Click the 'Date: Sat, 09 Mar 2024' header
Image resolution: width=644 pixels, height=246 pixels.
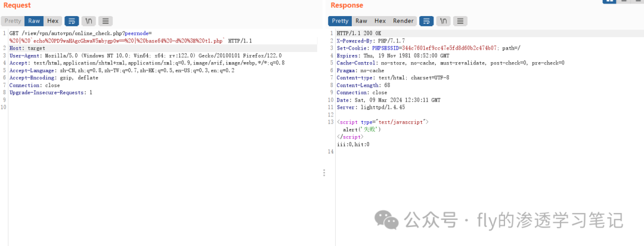(388, 100)
